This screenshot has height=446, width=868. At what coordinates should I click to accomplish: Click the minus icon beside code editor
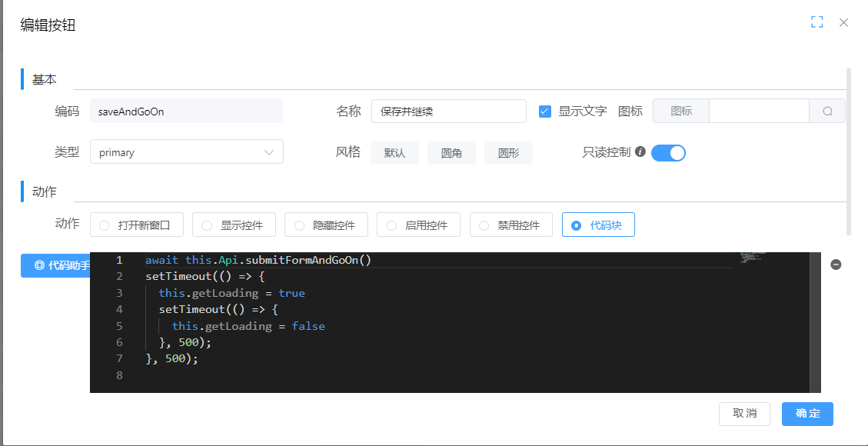[x=836, y=265]
